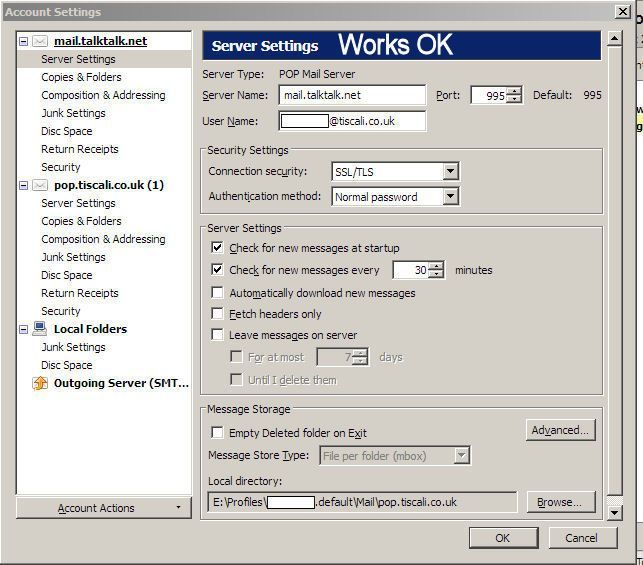Collapse the pop.tiscali.co.uk account tree
Screen dimensions: 643x565
(24, 186)
